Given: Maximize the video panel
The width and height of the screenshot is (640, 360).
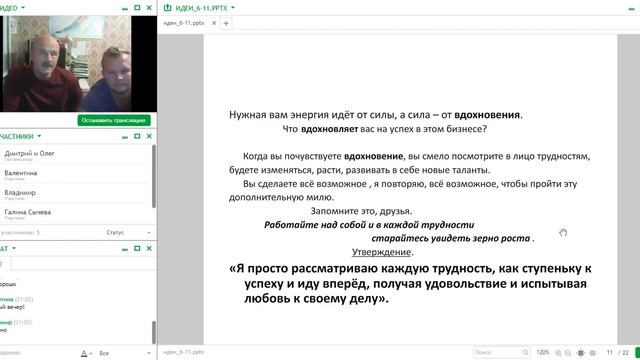Looking at the screenshot, I should point(137,8).
